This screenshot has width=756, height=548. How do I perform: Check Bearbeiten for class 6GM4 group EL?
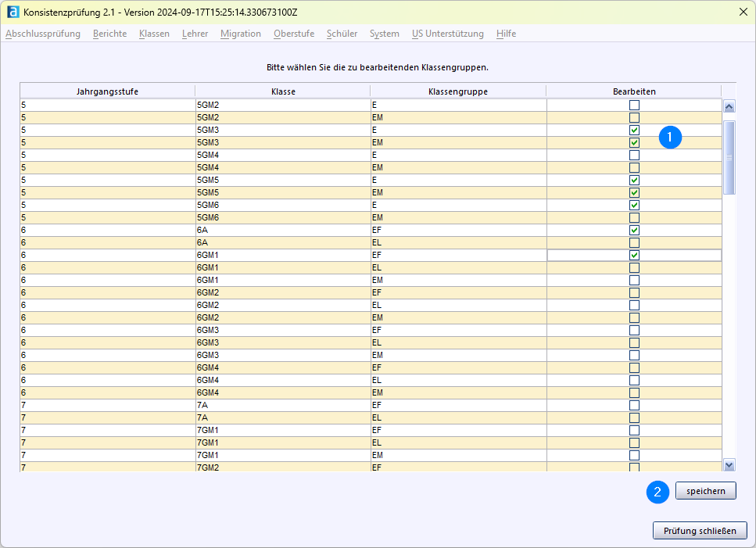click(635, 381)
